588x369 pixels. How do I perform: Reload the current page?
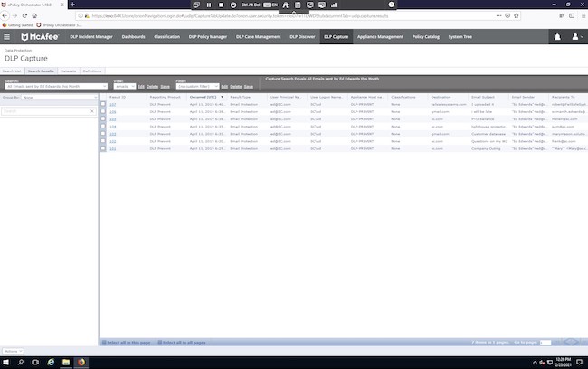(24, 15)
